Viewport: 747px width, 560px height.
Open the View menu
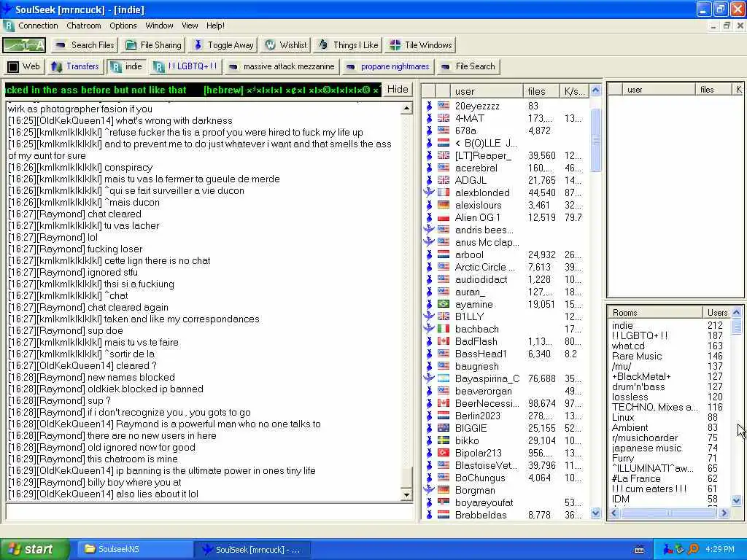[x=190, y=26]
